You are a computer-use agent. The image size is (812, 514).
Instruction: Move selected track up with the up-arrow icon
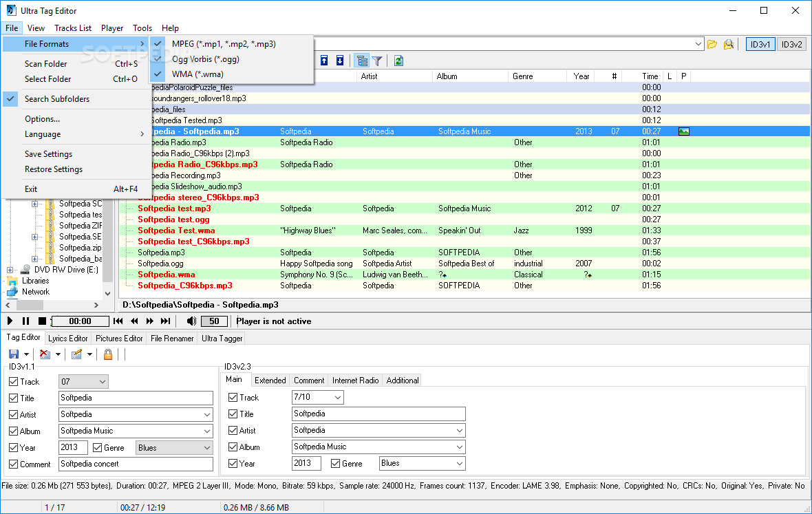point(324,61)
